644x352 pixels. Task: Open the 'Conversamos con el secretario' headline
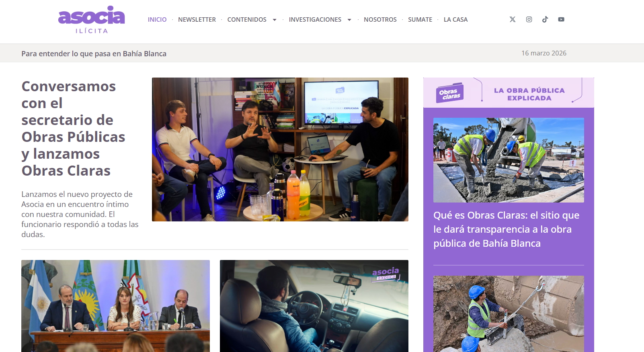[74, 129]
